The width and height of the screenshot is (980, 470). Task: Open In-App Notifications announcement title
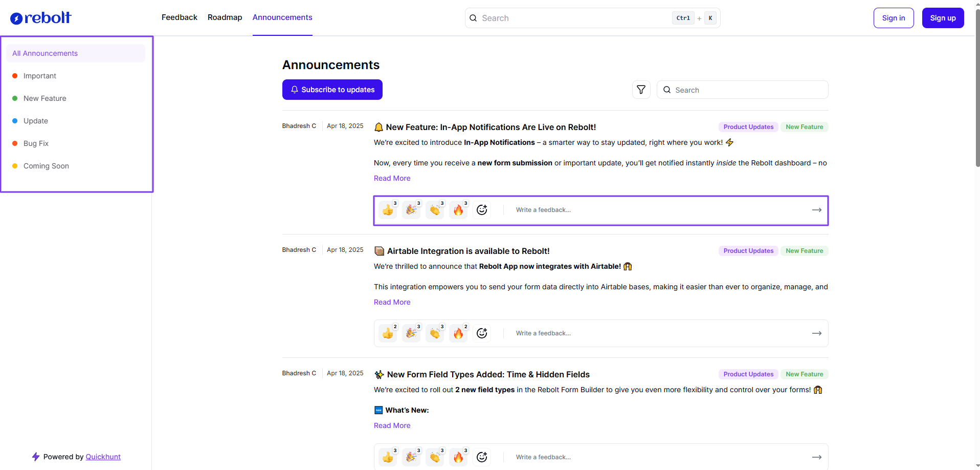pos(485,127)
